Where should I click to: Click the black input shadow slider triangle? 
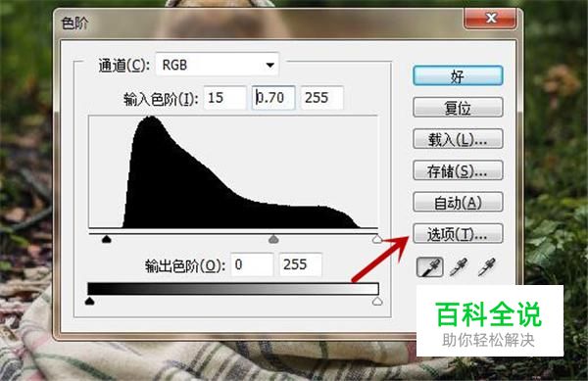pos(107,239)
